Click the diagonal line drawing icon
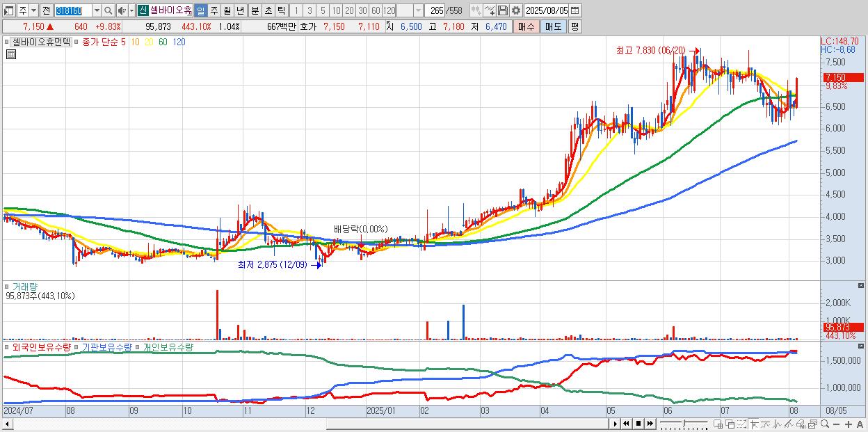 point(789,424)
